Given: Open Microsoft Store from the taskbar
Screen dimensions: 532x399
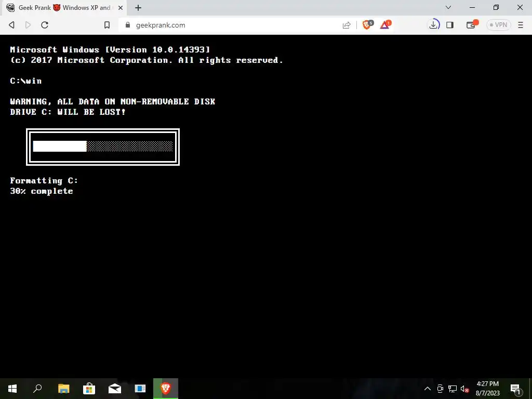Looking at the screenshot, I should pos(89,389).
